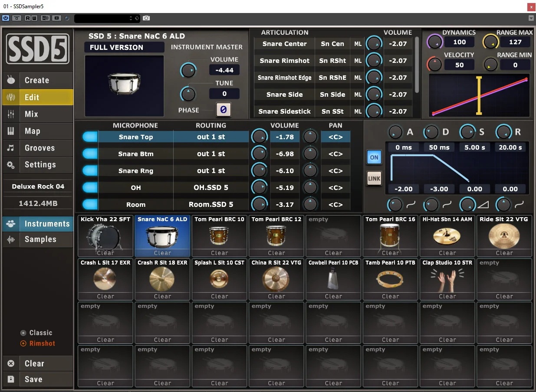Screen dimensions: 536x392
Task: Open the Settings page
Action: (38, 165)
